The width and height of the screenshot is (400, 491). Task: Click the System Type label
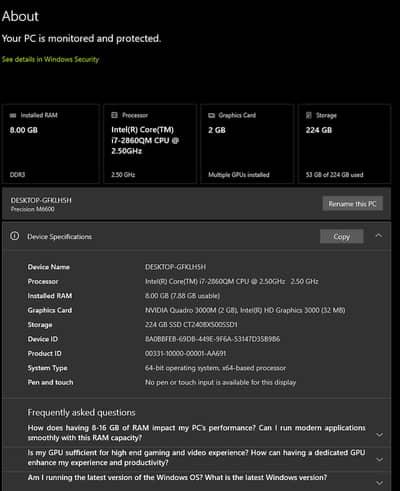(47, 368)
